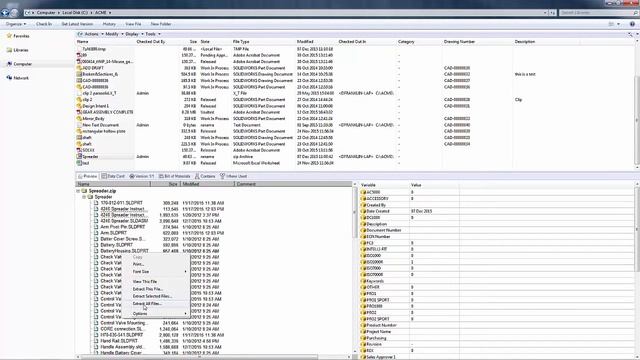Select '4245 Spreader.SLDASM' in archive list
Screen dimensions: 640x360
point(124,221)
